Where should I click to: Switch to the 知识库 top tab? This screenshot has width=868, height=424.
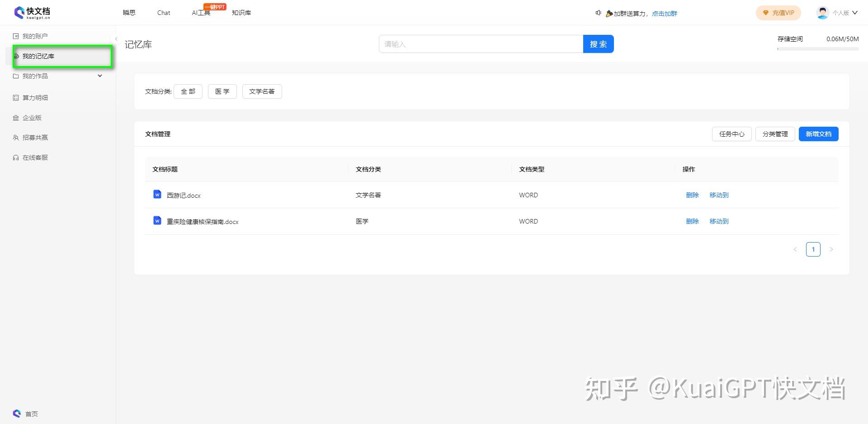tap(241, 13)
